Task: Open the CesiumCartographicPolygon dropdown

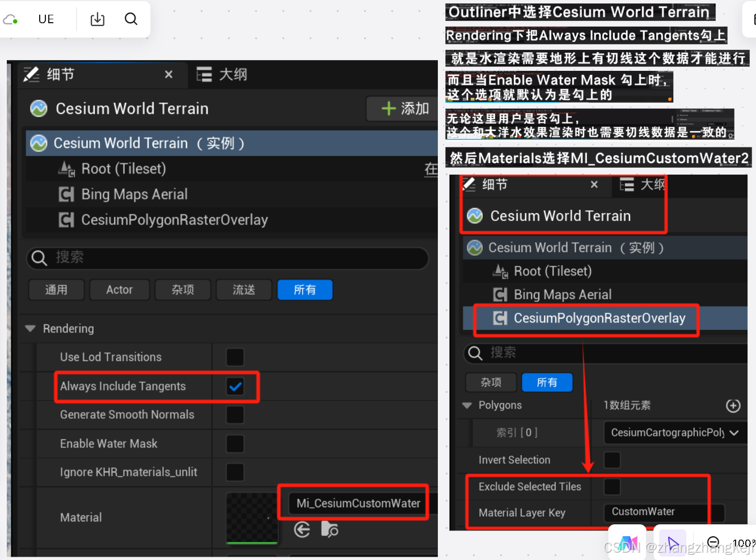Action: [675, 432]
